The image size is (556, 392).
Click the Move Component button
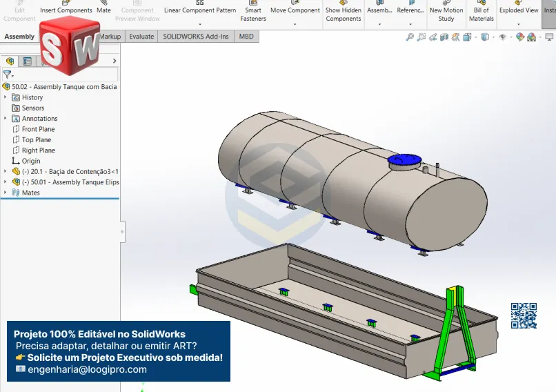[x=295, y=10]
